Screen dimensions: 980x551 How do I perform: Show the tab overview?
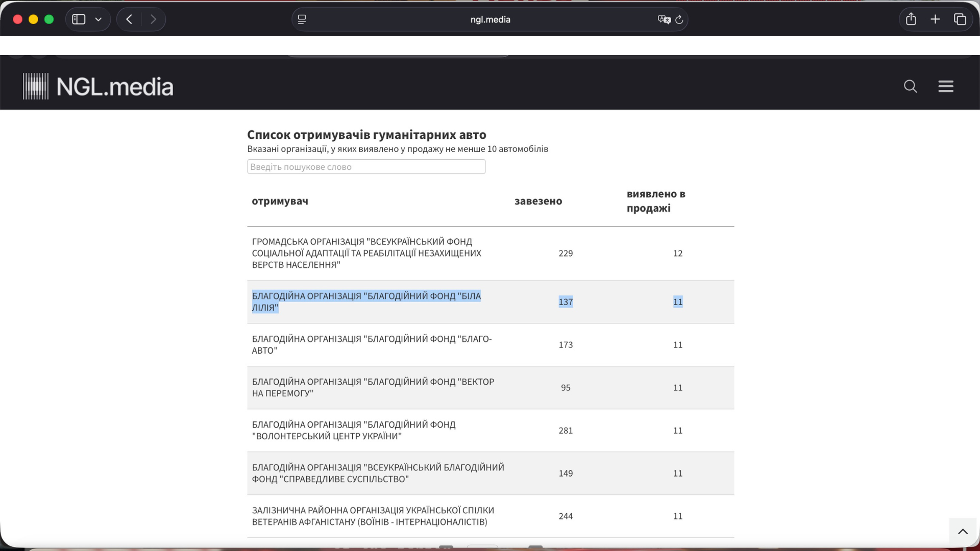[960, 19]
